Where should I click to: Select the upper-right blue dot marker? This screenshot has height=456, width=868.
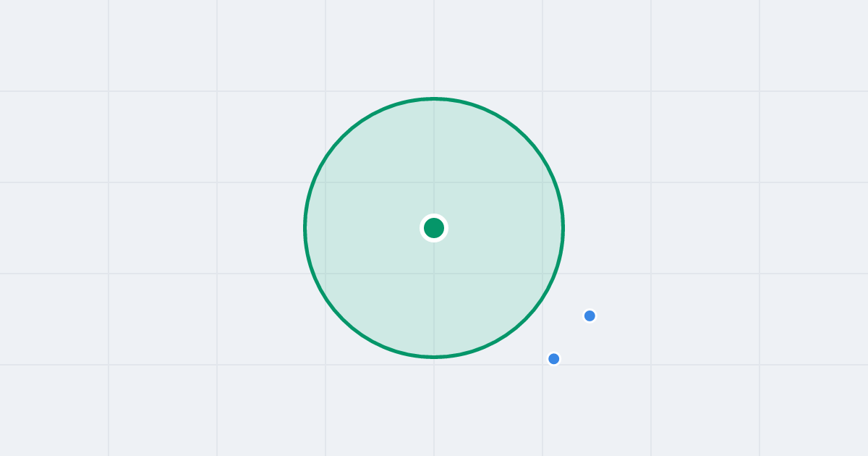pyautogui.click(x=590, y=316)
